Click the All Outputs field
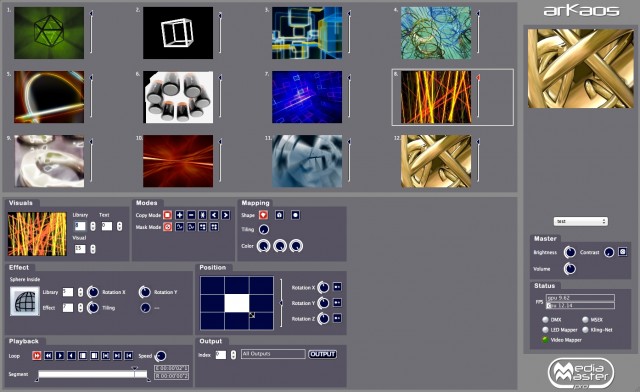 [273, 354]
